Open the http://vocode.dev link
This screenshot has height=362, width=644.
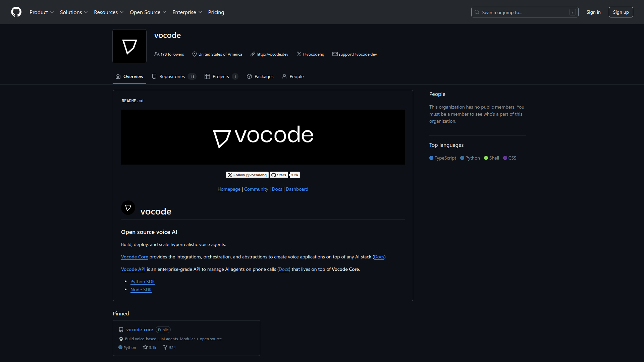(272, 54)
